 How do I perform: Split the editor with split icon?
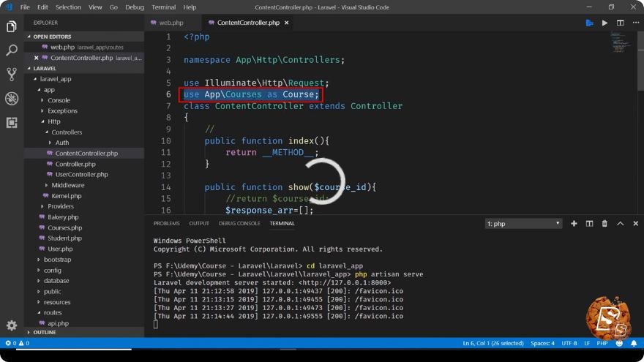pyautogui.click(x=620, y=23)
